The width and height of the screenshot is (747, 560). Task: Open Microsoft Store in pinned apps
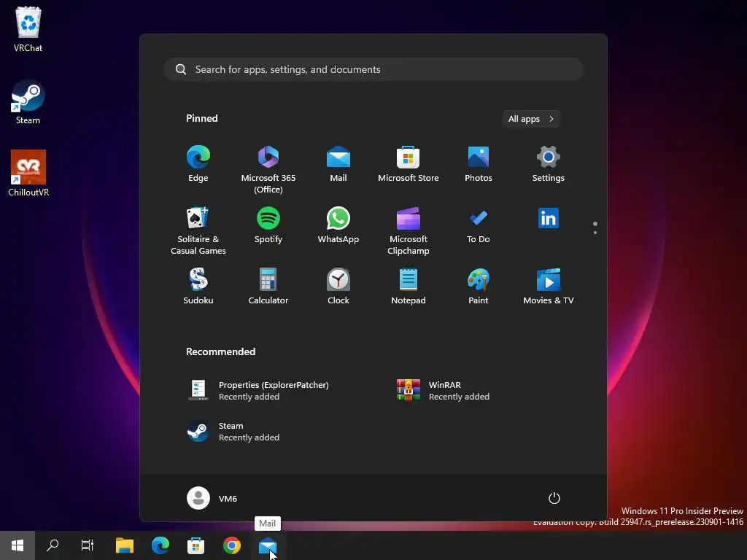(409, 164)
